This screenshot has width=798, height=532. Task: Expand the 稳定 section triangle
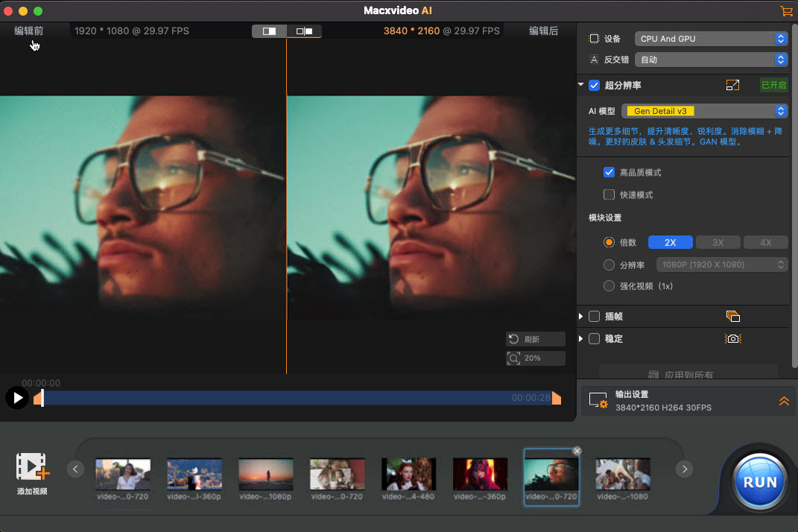(580, 338)
